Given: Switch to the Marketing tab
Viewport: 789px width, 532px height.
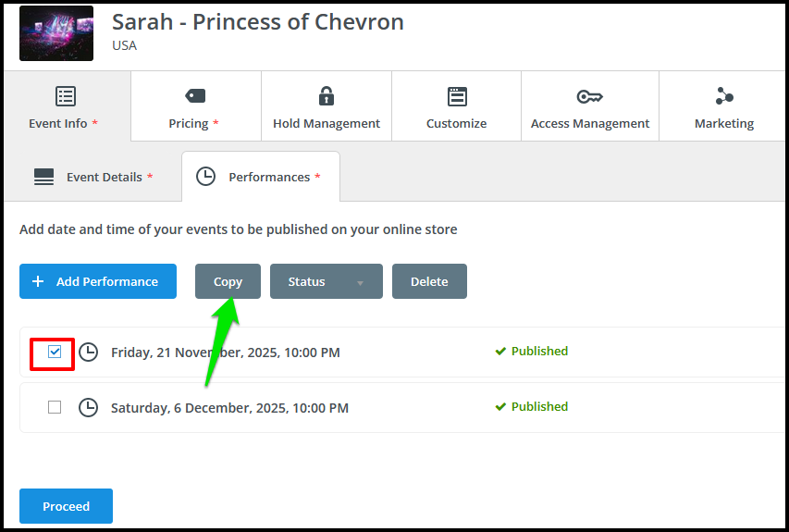Looking at the screenshot, I should pyautogui.click(x=724, y=106).
